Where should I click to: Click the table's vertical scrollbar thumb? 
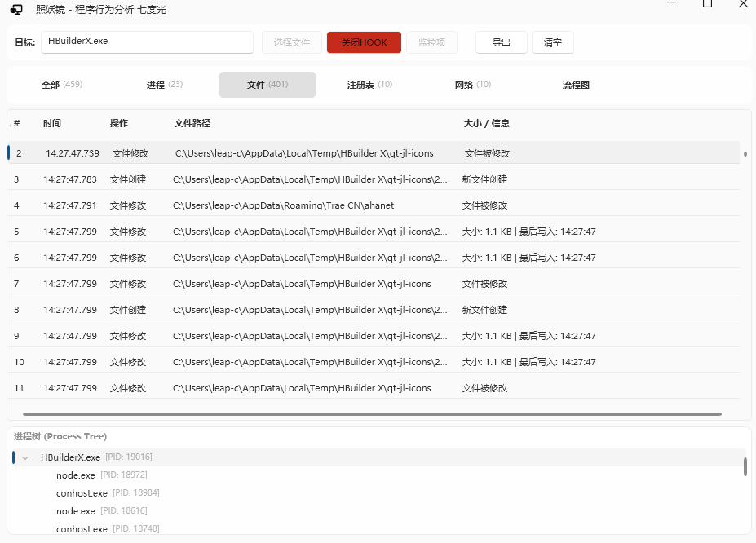click(x=745, y=154)
